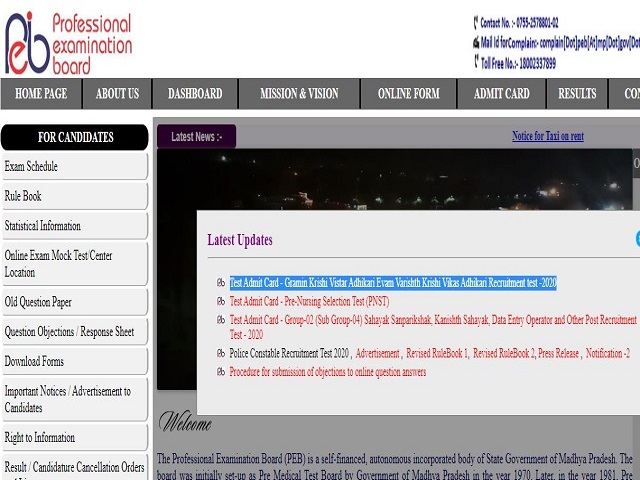Open the ABOUT US menu item
Image resolution: width=640 pixels, height=480 pixels.
tap(117, 93)
